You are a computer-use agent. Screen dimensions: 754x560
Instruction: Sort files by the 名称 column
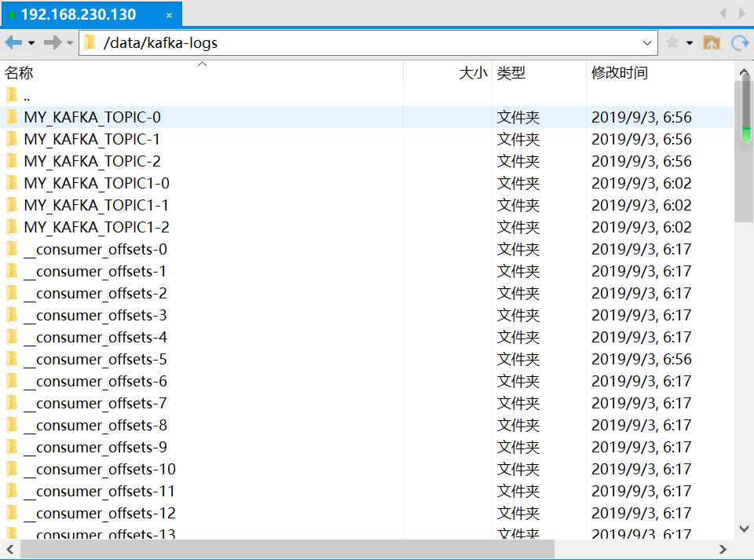coord(19,73)
